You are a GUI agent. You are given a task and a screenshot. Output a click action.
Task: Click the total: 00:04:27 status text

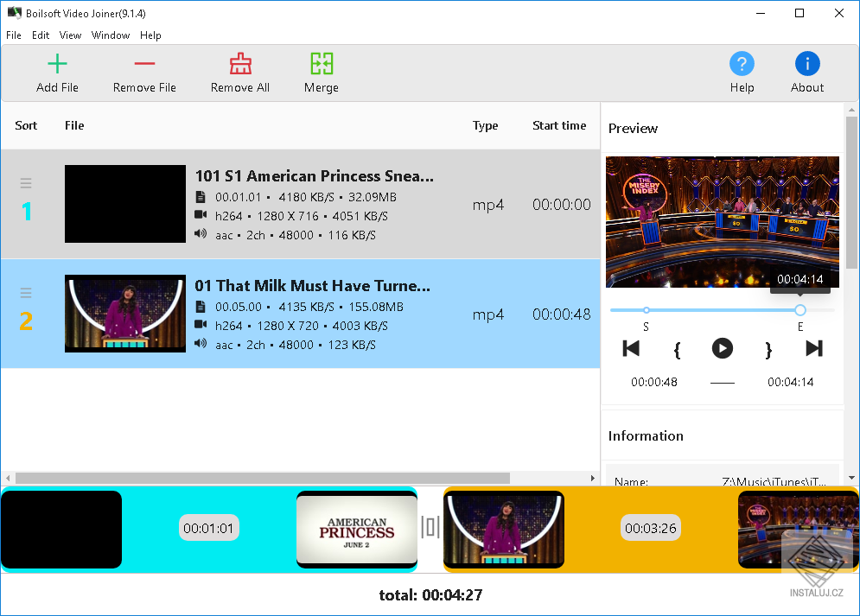coord(430,594)
